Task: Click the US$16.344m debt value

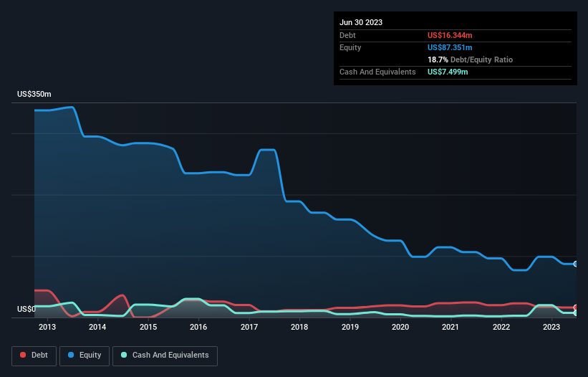Action: [x=450, y=35]
